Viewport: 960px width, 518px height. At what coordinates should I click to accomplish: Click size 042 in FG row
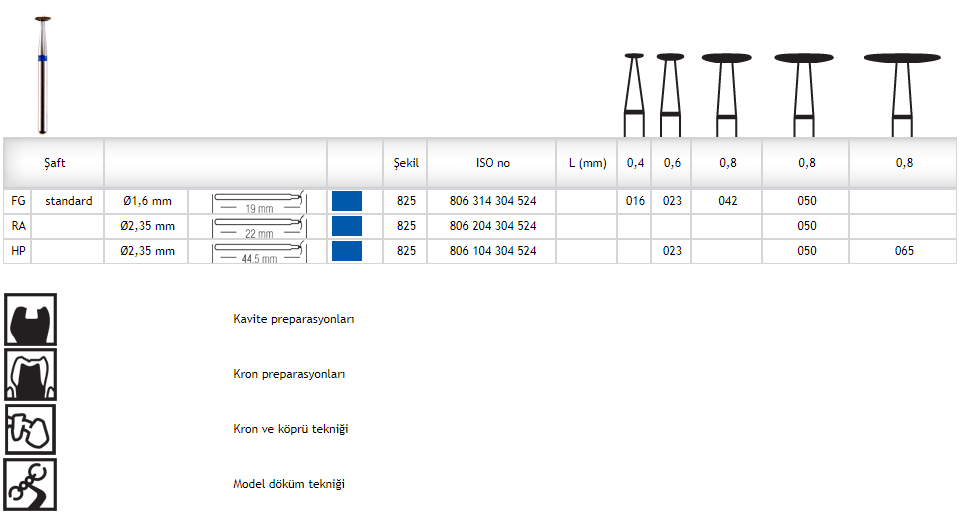click(x=727, y=201)
